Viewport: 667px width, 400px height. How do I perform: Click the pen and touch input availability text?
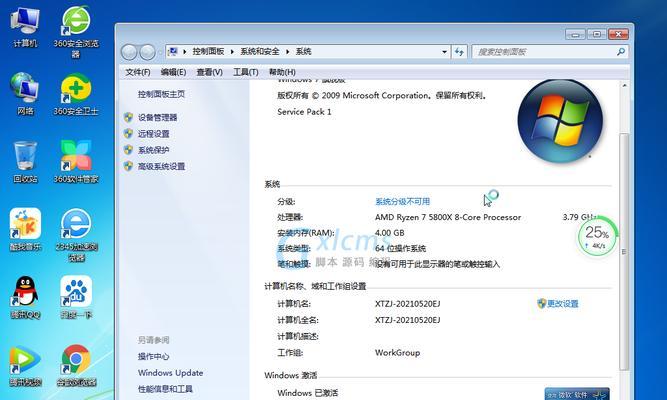pos(437,264)
